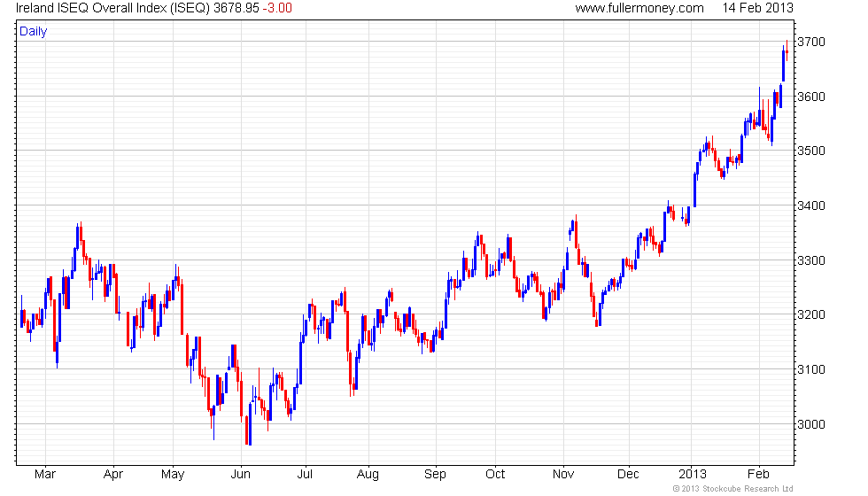
Task: Click the 'Jul' month label
Action: click(305, 475)
